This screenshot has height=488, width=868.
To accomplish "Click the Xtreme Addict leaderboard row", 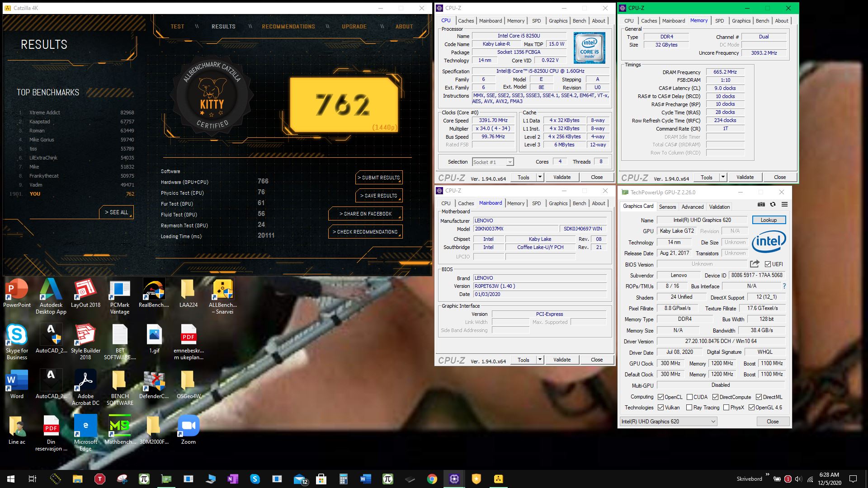I will coord(75,113).
